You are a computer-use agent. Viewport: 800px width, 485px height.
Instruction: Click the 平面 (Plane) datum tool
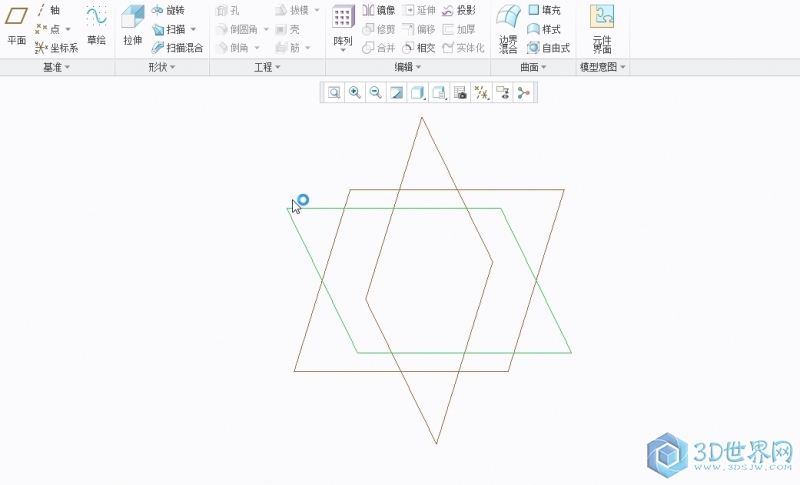(x=16, y=25)
